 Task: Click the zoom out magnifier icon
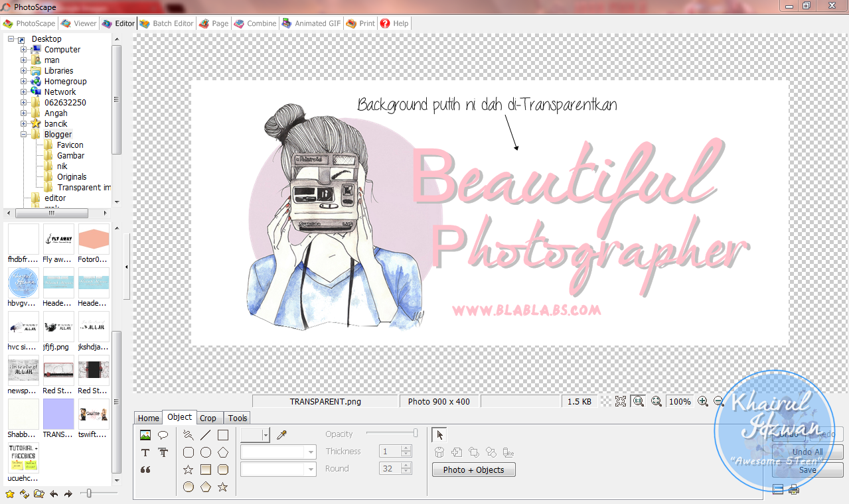[x=718, y=401]
